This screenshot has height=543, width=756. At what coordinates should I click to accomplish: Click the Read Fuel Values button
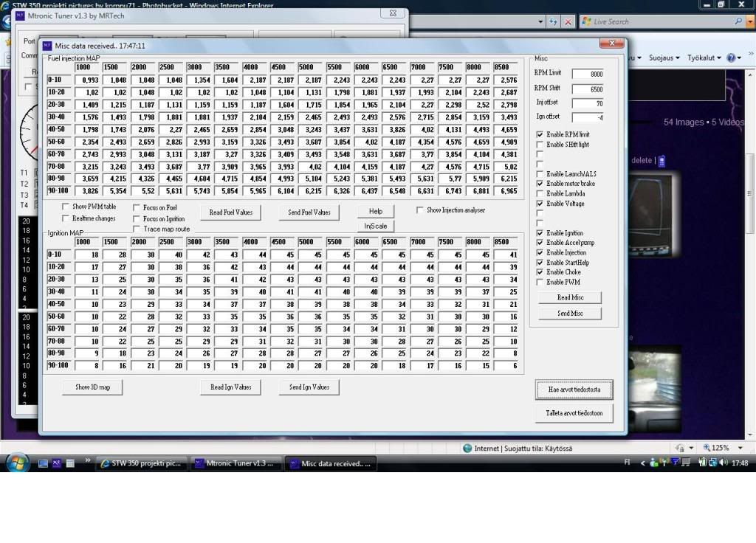point(230,212)
